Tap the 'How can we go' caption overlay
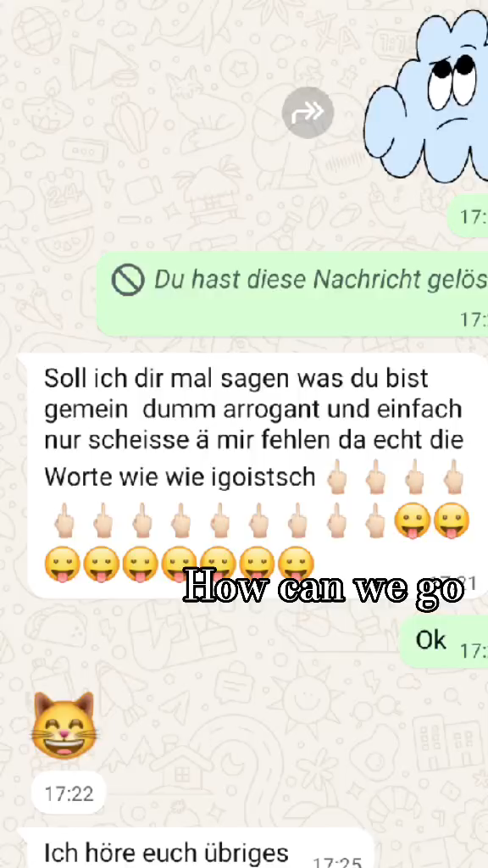The image size is (488, 868). [x=324, y=587]
